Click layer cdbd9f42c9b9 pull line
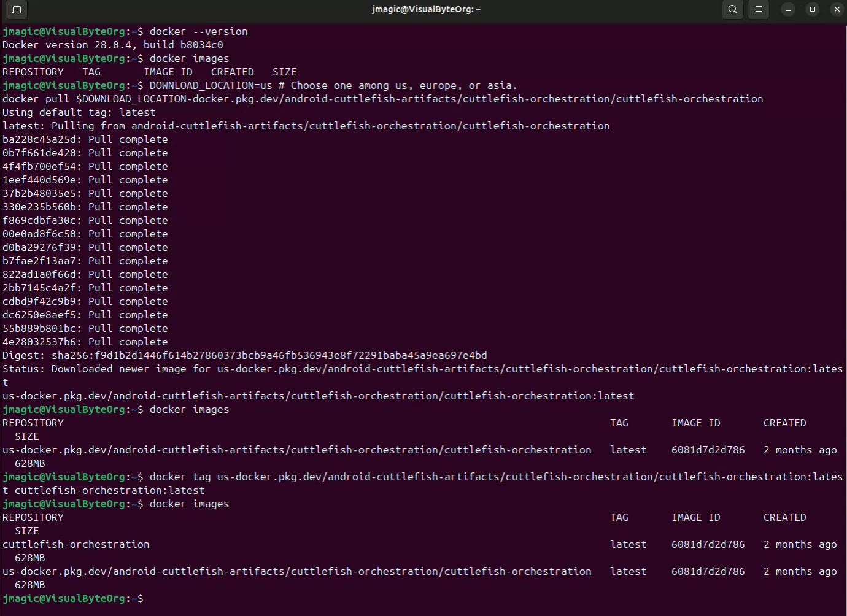The height and width of the screenshot is (616, 847). click(x=85, y=301)
